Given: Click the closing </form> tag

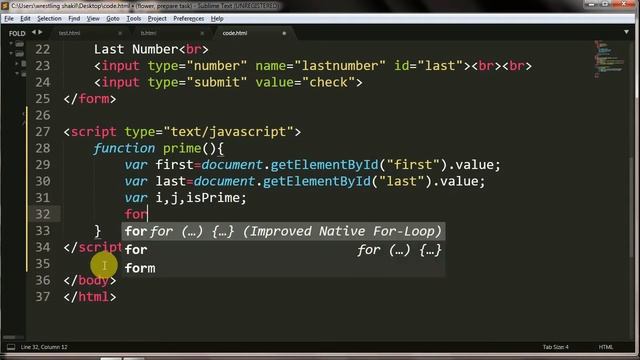Looking at the screenshot, I should pyautogui.click(x=90, y=99).
